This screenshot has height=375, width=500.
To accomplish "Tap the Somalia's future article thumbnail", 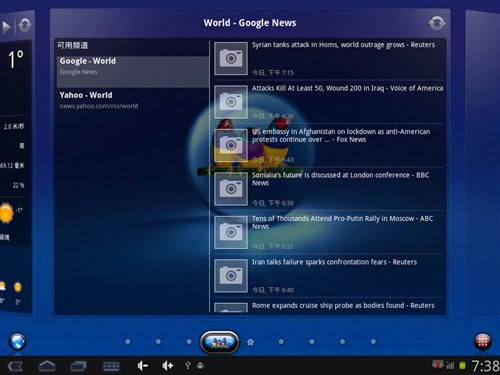I will point(231,189).
